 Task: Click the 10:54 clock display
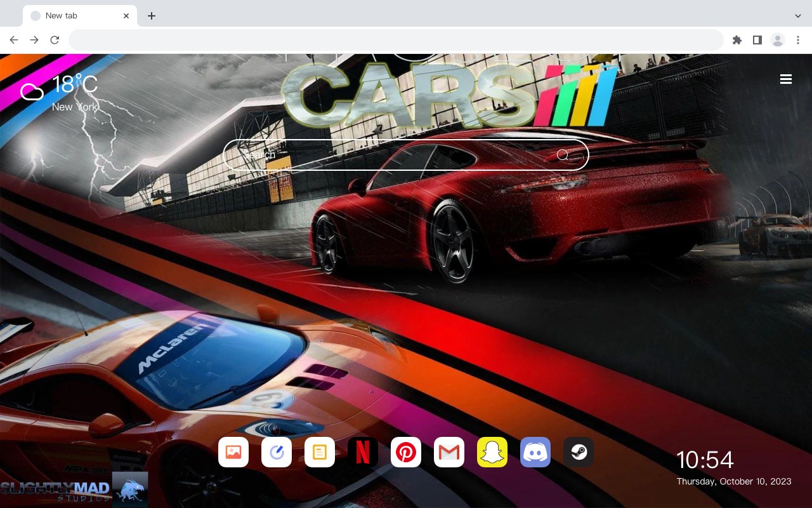(705, 460)
